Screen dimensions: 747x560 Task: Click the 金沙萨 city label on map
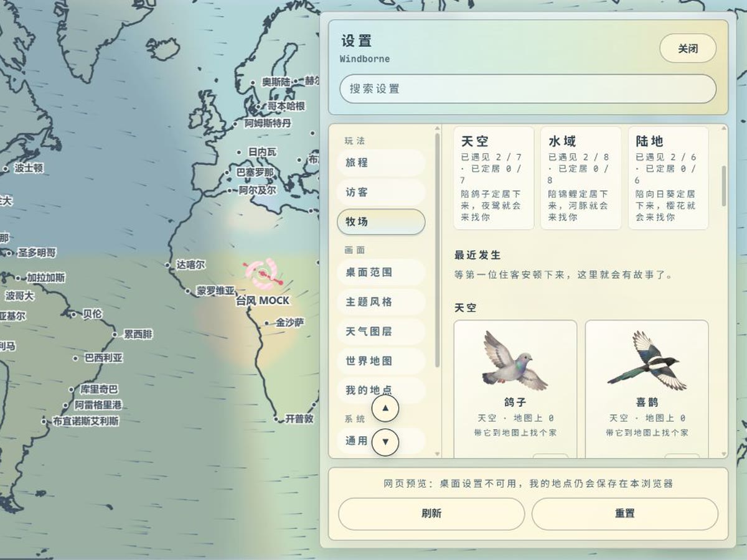click(x=290, y=322)
